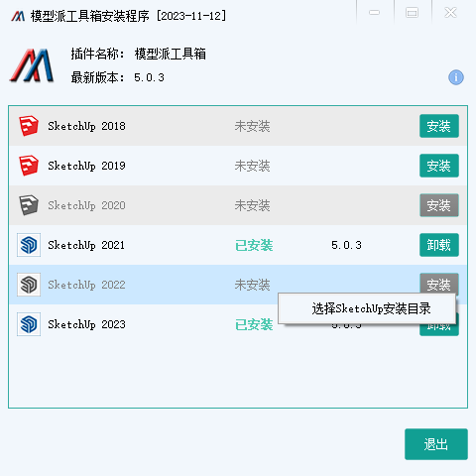Select the SketchUp 2018 row label
Image resolution: width=476 pixels, height=476 pixels.
86,126
